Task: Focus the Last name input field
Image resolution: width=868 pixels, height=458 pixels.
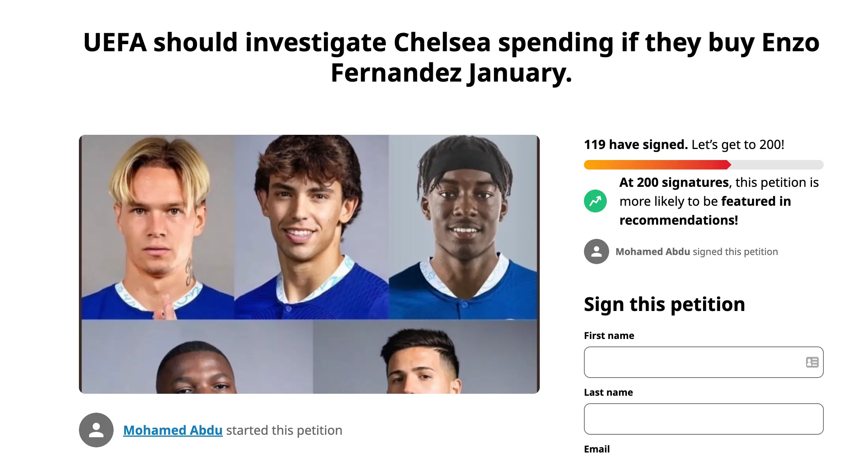Action: [703, 419]
